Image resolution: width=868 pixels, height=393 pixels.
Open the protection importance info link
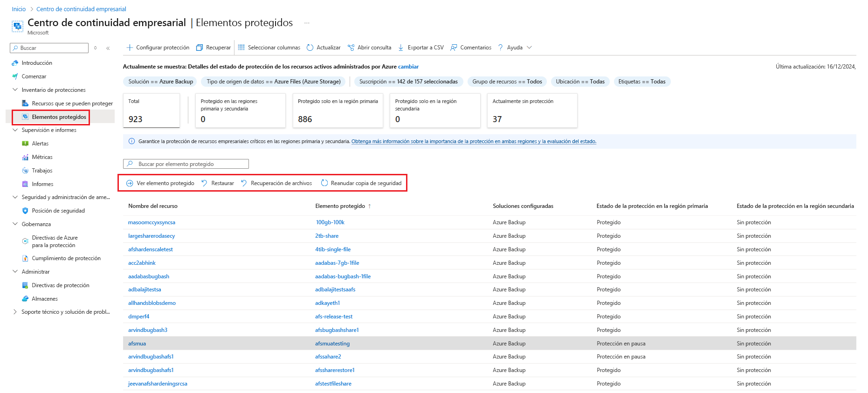pyautogui.click(x=474, y=141)
